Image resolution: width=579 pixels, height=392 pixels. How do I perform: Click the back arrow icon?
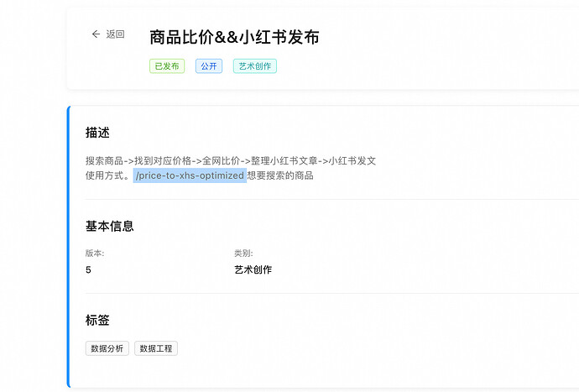point(96,34)
